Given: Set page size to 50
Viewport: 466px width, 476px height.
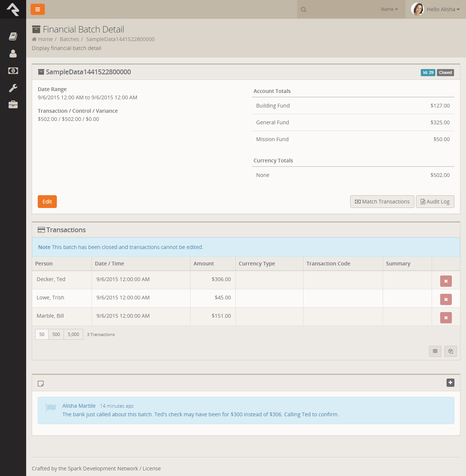Looking at the screenshot, I should (42, 335).
